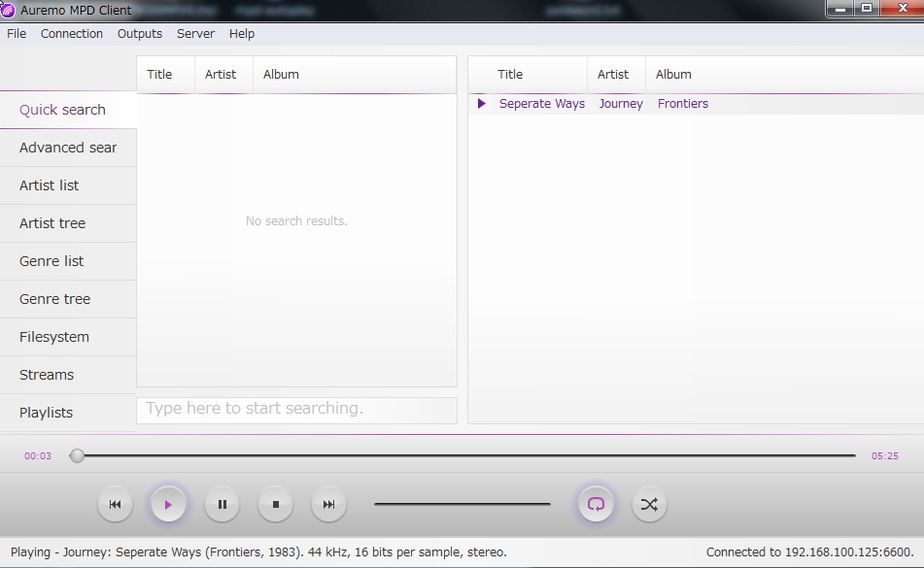Open the Outputs menu
The height and width of the screenshot is (568, 924).
[x=140, y=34]
